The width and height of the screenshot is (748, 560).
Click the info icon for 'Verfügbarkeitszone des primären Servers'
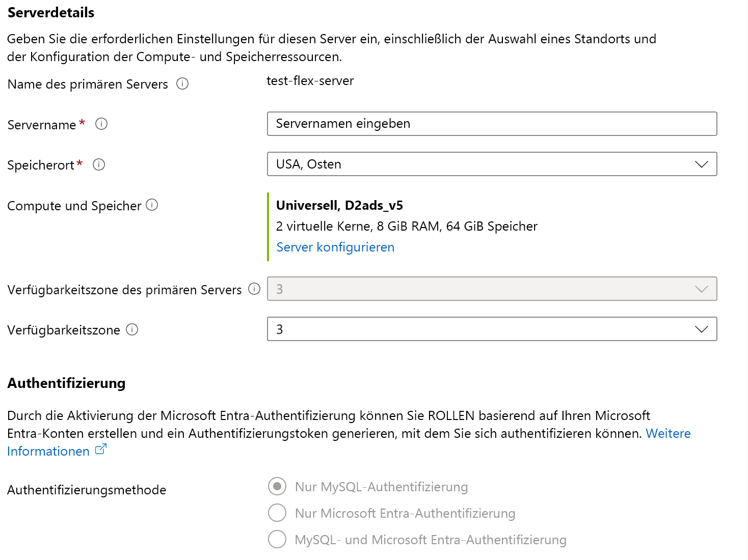pyautogui.click(x=254, y=289)
